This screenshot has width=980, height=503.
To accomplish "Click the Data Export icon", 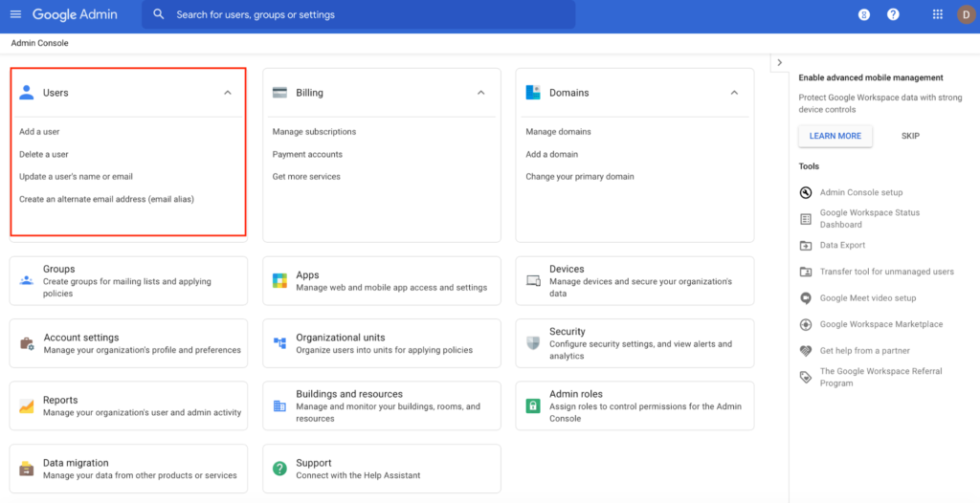I will [x=806, y=246].
